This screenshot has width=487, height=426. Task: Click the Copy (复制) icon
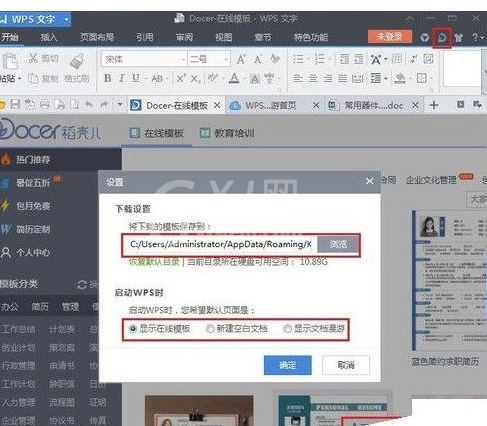pyautogui.click(x=33, y=79)
